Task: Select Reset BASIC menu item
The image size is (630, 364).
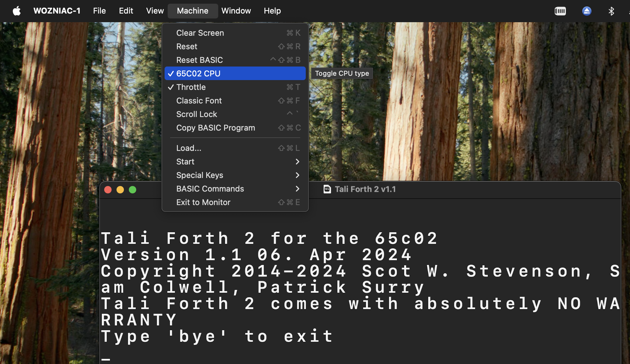Action: tap(235, 60)
